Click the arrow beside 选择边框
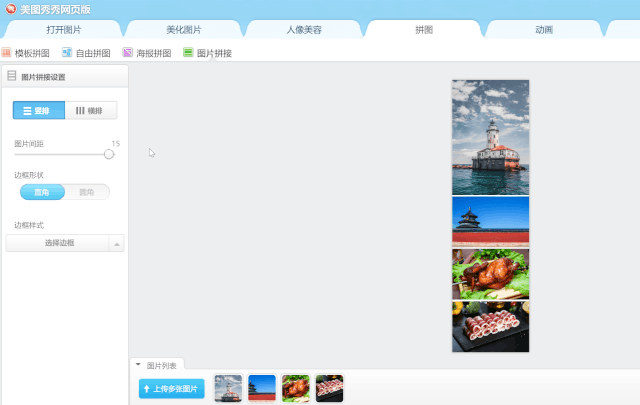Image resolution: width=640 pixels, height=405 pixels. (117, 244)
